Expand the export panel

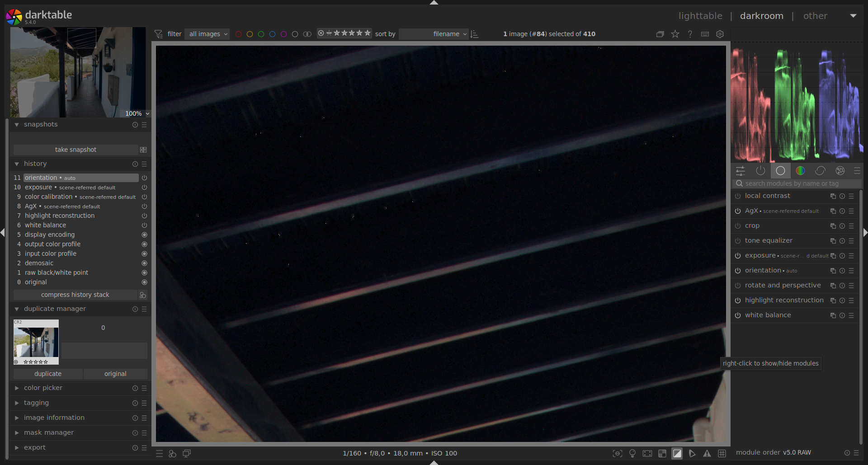[17, 448]
